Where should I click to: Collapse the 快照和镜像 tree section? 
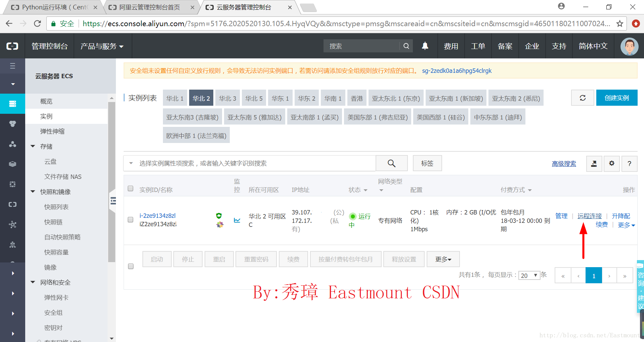click(x=33, y=192)
